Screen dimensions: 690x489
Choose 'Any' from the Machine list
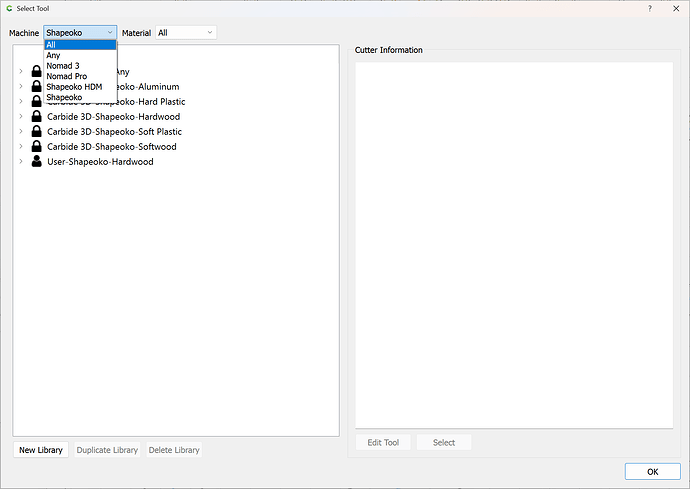(81, 55)
